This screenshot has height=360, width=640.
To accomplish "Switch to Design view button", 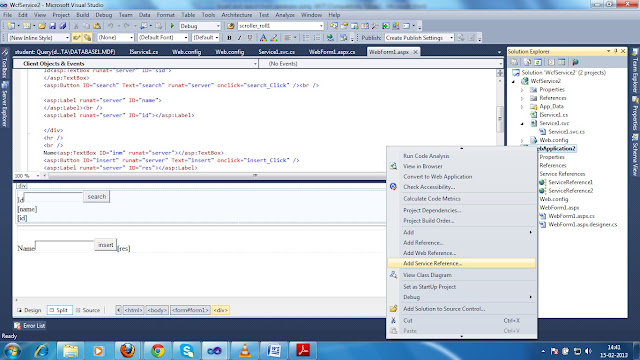I will (x=29, y=310).
